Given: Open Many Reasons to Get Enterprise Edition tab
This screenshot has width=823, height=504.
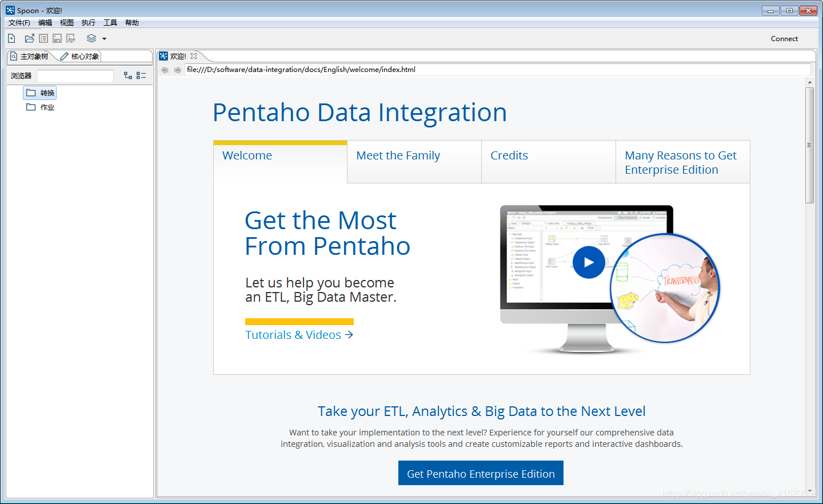Looking at the screenshot, I should (x=683, y=162).
